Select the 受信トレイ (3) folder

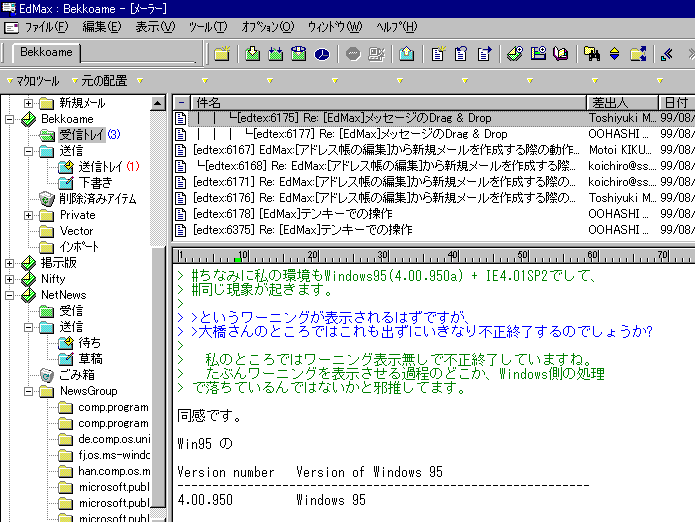(x=82, y=135)
